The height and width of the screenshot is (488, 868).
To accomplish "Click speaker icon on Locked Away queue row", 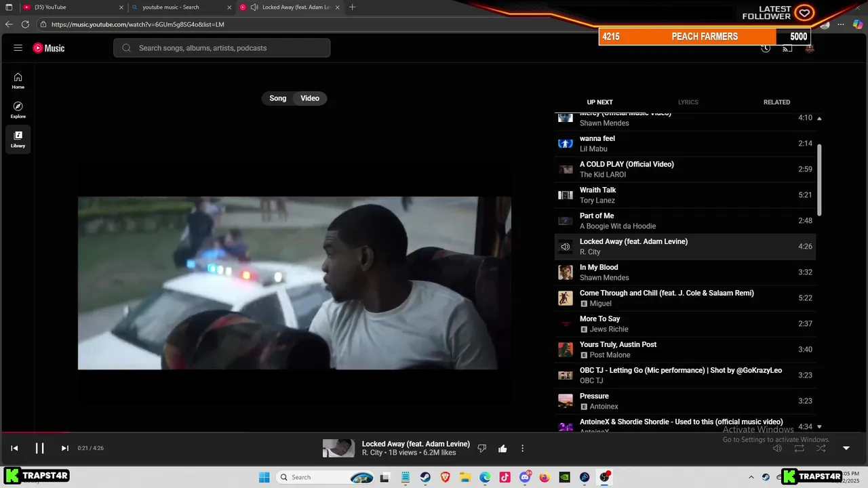I will pyautogui.click(x=565, y=247).
